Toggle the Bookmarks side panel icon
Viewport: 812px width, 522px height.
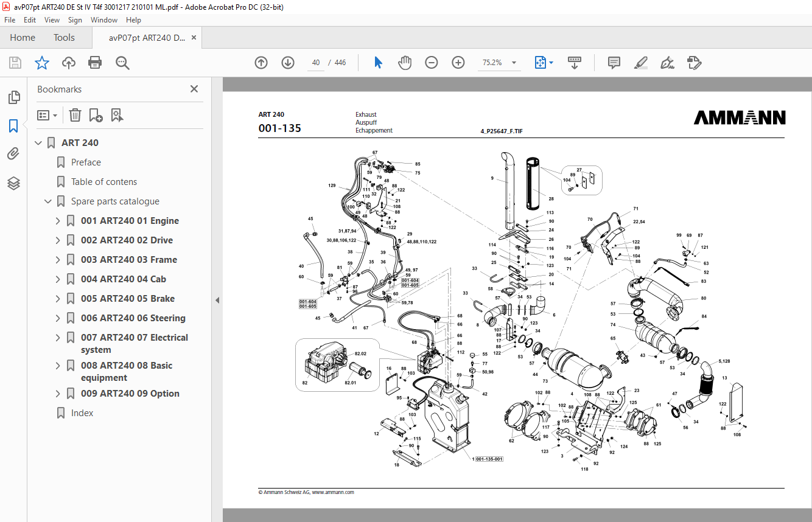pos(13,126)
